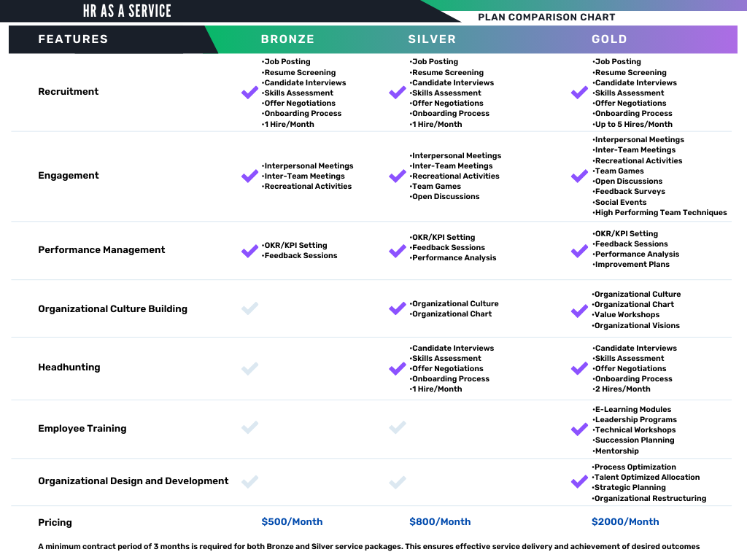Viewport: 747px width, 560px height.
Task: Click the Gold Performance Management checkmark
Action: pos(579,250)
